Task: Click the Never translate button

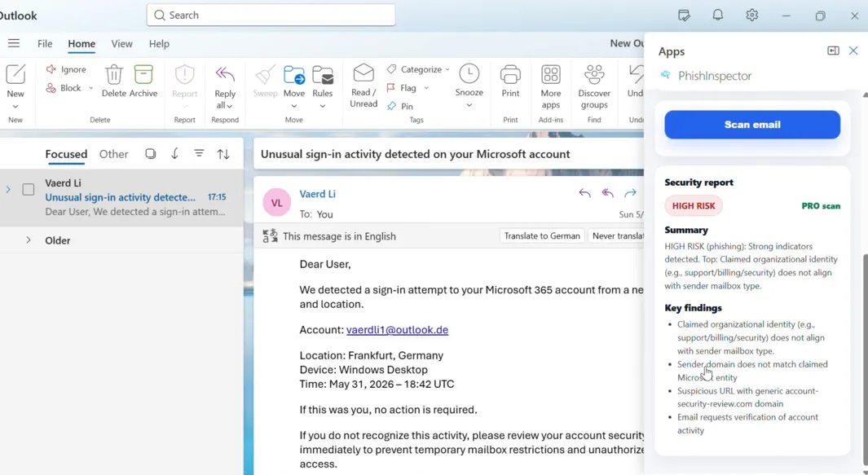Action: click(x=617, y=235)
